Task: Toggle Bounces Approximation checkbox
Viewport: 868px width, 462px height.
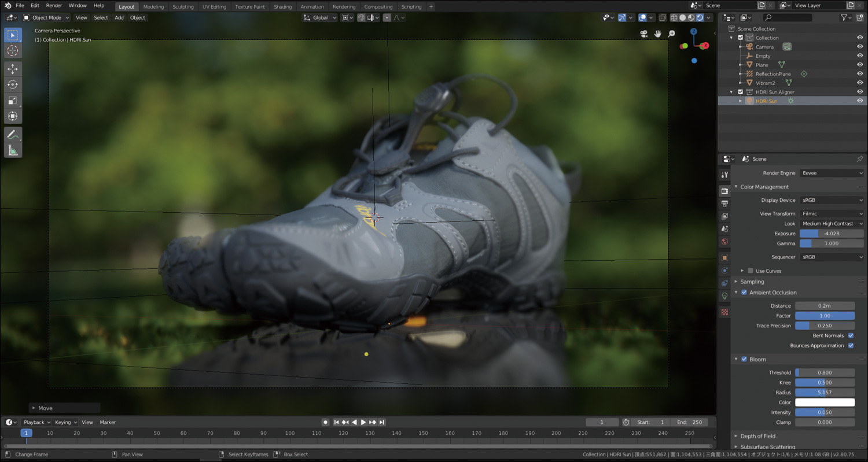Action: 851,346
